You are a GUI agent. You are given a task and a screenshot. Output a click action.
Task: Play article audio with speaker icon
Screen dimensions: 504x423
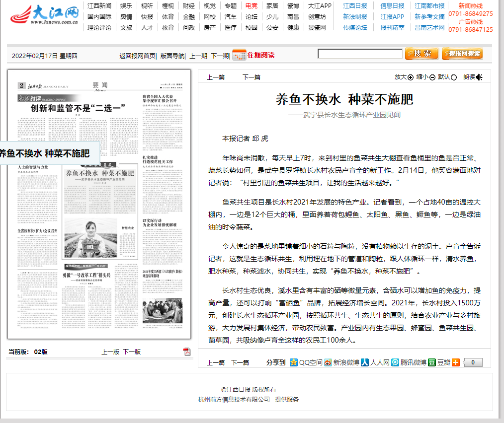pos(479,77)
